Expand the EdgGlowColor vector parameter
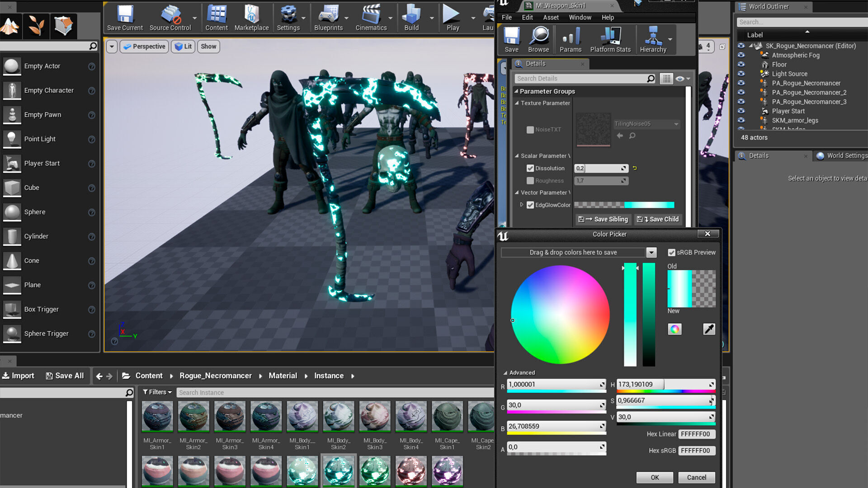The height and width of the screenshot is (488, 868). pos(522,205)
